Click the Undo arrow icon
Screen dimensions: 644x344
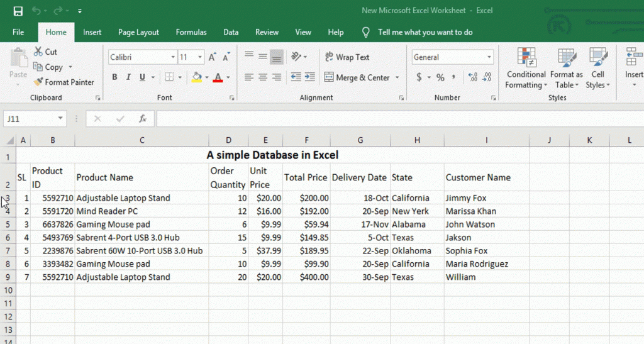click(36, 11)
